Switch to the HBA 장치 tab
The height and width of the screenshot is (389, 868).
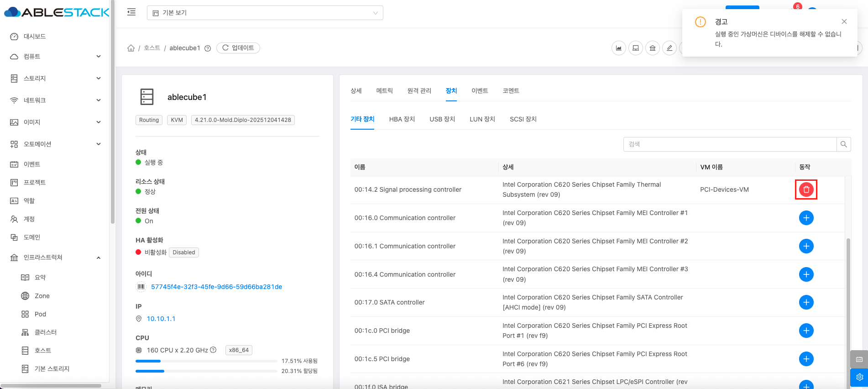pyautogui.click(x=402, y=119)
